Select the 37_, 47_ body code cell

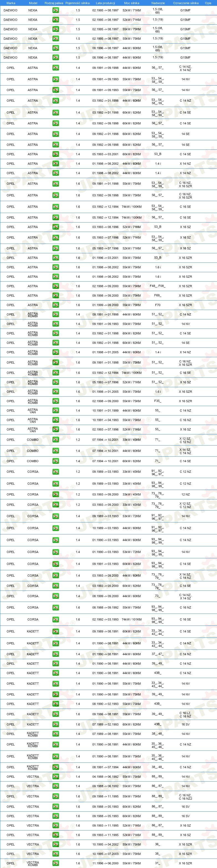(x=158, y=654)
